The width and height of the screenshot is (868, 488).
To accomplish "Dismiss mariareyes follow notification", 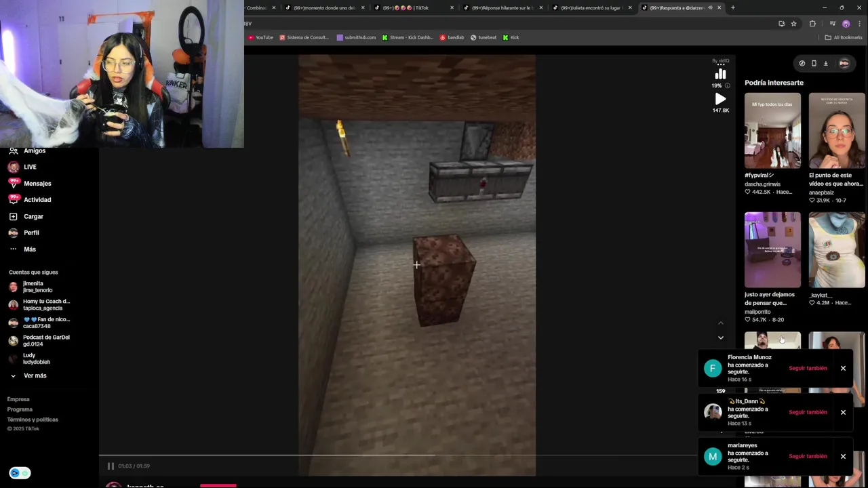I will click(843, 456).
